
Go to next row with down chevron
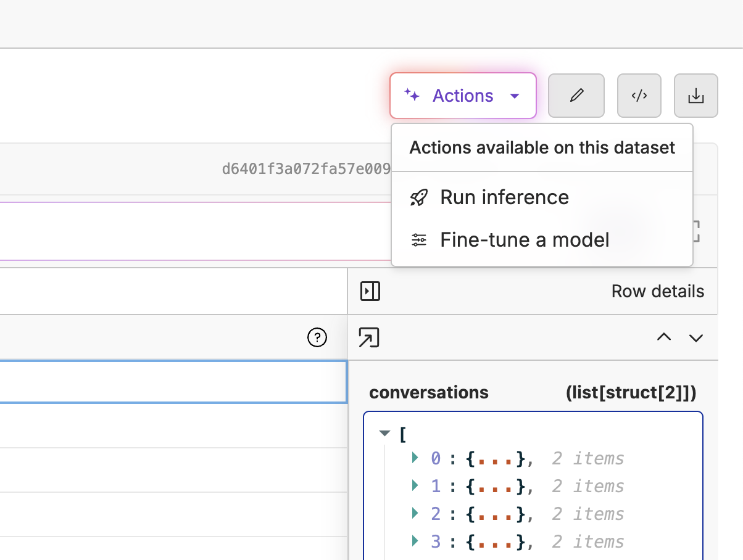pyautogui.click(x=696, y=337)
